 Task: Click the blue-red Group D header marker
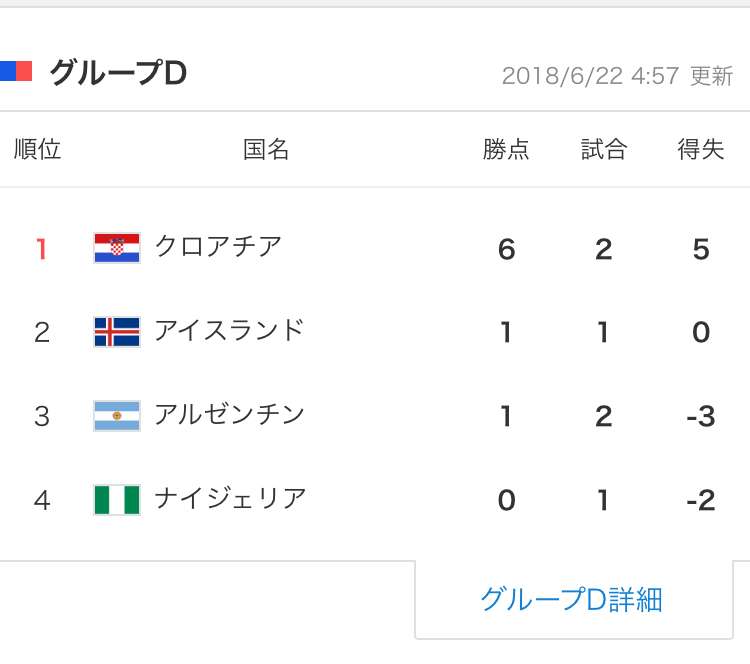coord(16,71)
